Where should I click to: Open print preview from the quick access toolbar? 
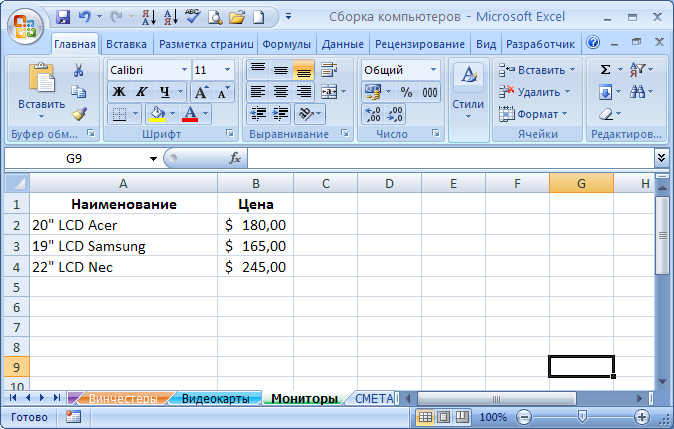coord(215,17)
